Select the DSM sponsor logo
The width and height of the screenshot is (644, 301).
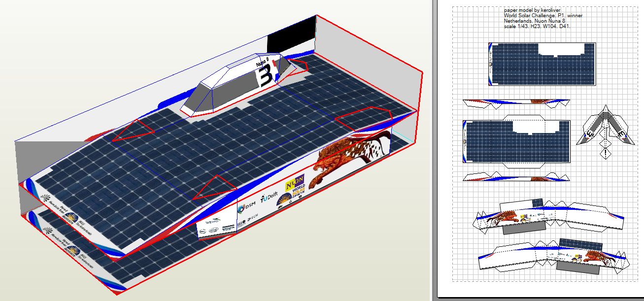click(246, 208)
